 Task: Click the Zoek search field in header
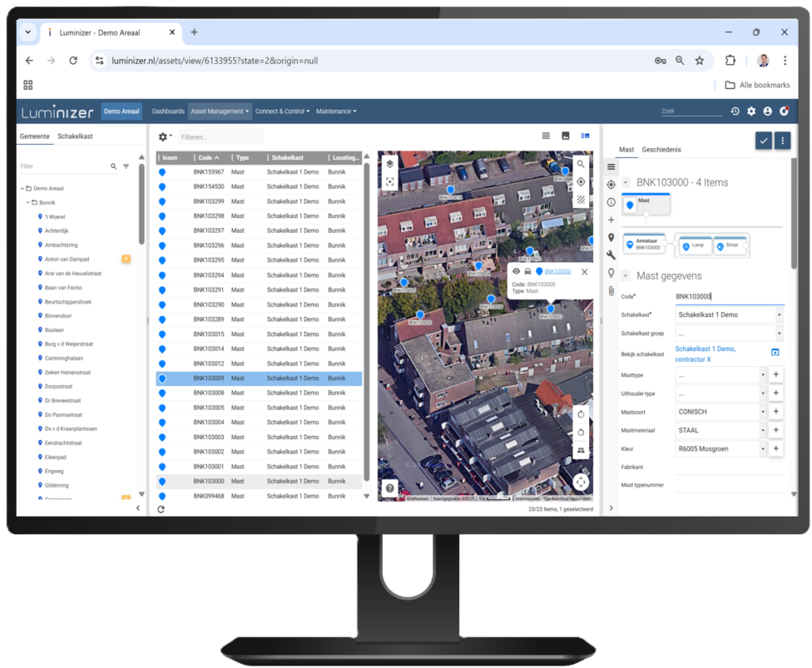(x=691, y=111)
